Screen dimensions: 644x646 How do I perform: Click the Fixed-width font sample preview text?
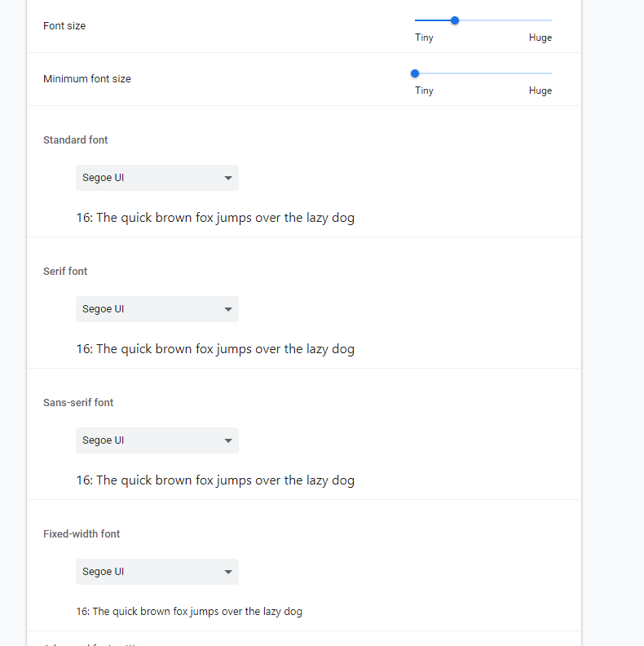pos(189,612)
